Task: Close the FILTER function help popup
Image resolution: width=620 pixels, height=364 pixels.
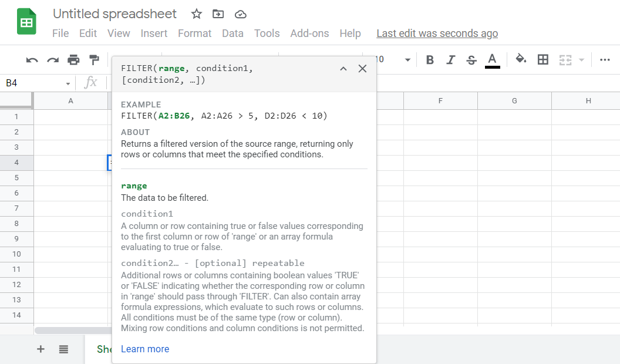Action: pyautogui.click(x=362, y=69)
